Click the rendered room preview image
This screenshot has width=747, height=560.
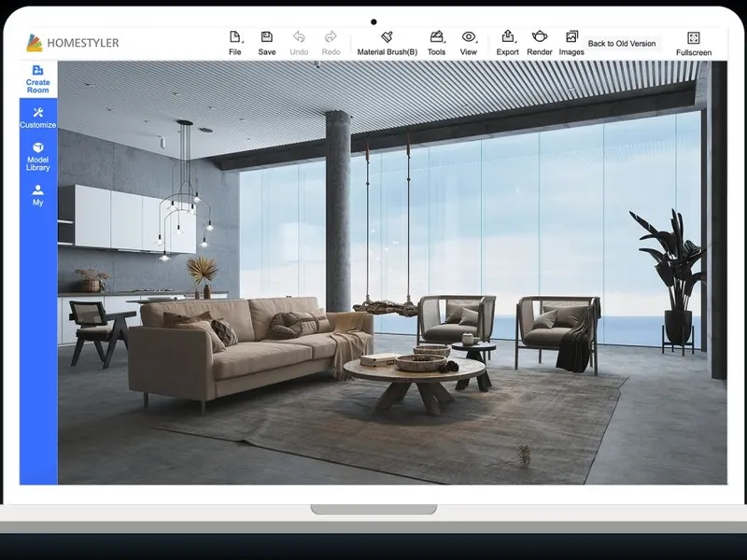392,273
